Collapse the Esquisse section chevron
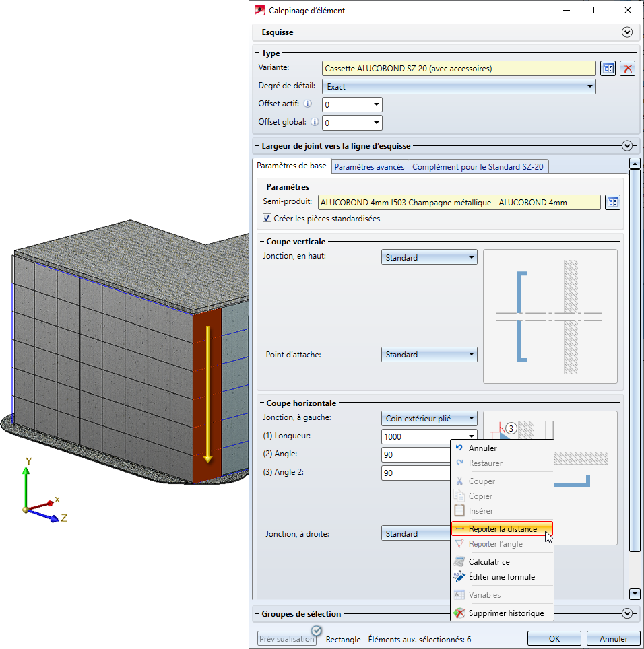 point(628,32)
